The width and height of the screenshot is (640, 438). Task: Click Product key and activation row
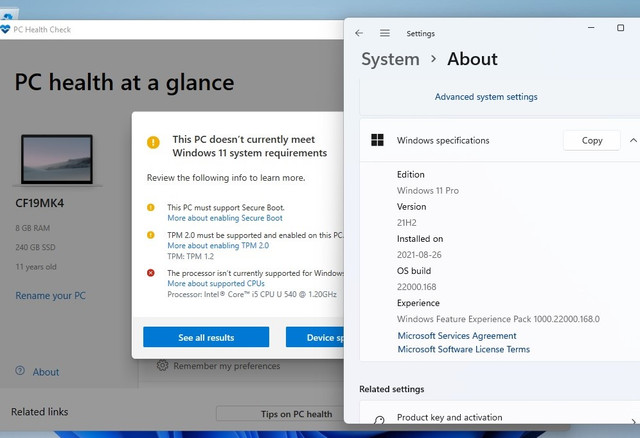pos(500,413)
